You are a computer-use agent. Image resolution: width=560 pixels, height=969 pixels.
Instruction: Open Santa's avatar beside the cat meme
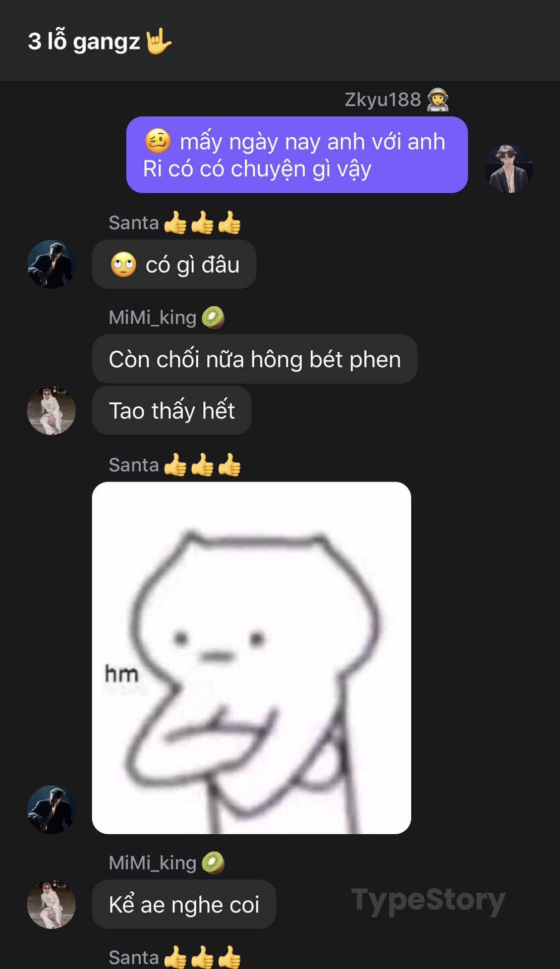[51, 809]
